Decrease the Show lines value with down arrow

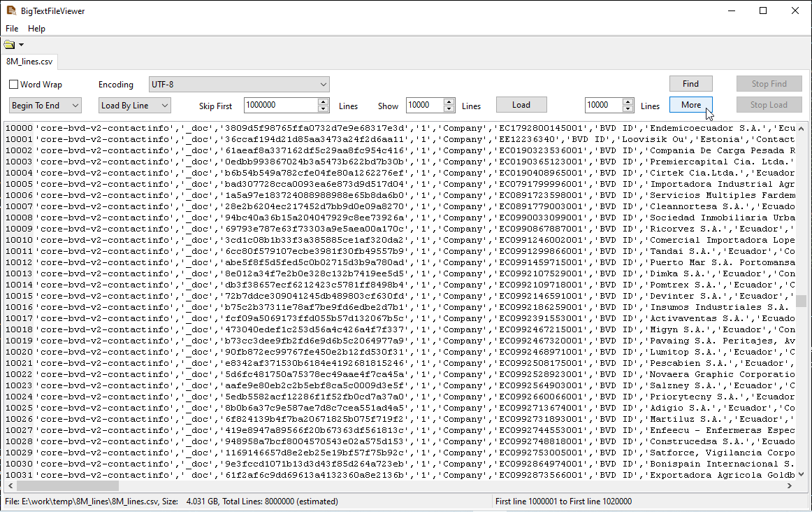[x=447, y=109]
